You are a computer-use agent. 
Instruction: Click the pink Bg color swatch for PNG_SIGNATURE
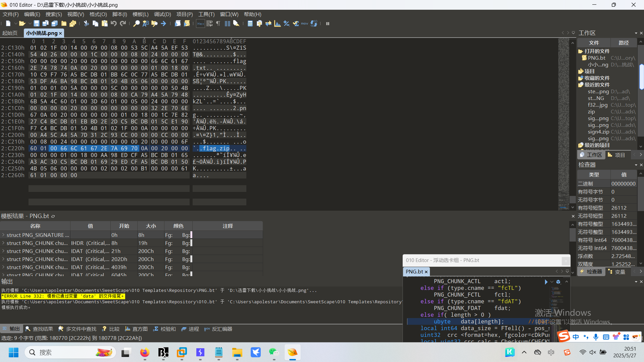[191, 235]
